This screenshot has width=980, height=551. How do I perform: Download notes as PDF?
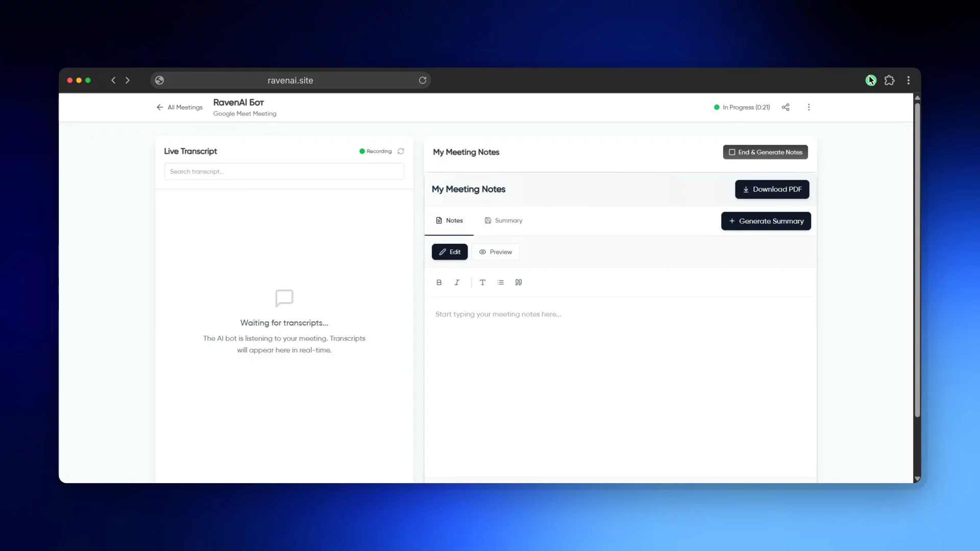772,189
